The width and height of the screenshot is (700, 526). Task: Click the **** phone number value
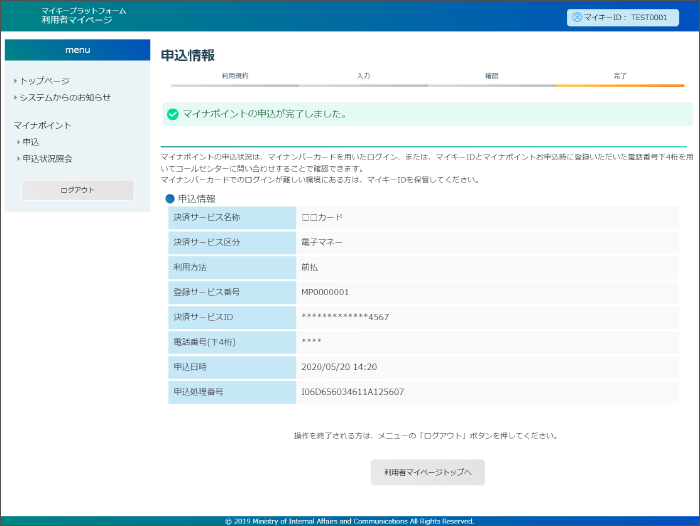[311, 342]
